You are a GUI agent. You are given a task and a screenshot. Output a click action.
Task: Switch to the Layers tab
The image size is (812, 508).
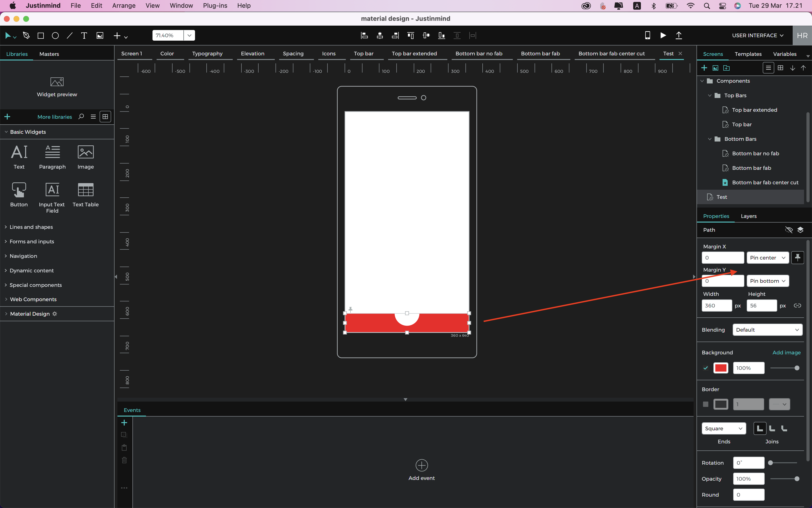point(749,216)
